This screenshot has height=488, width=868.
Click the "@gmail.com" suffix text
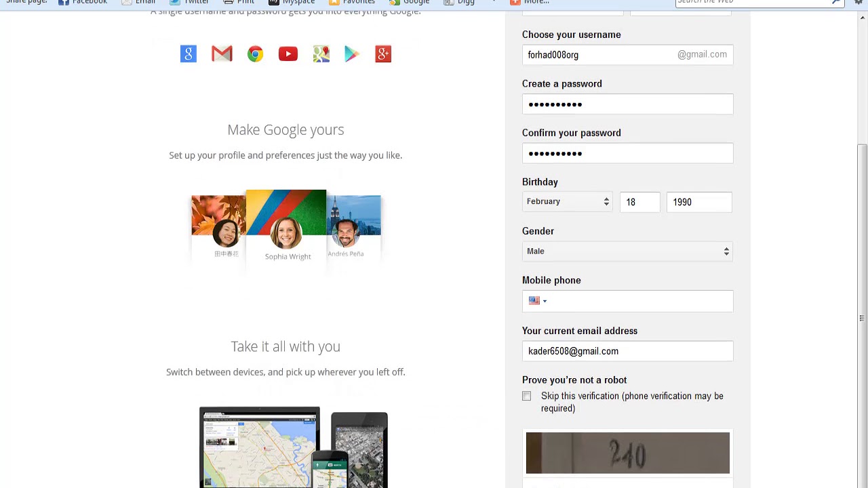(x=702, y=54)
